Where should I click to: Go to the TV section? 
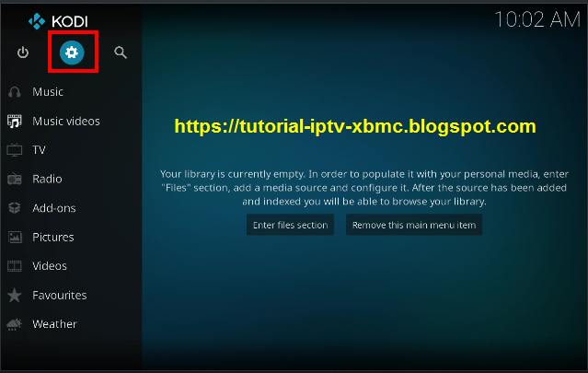[x=39, y=150]
